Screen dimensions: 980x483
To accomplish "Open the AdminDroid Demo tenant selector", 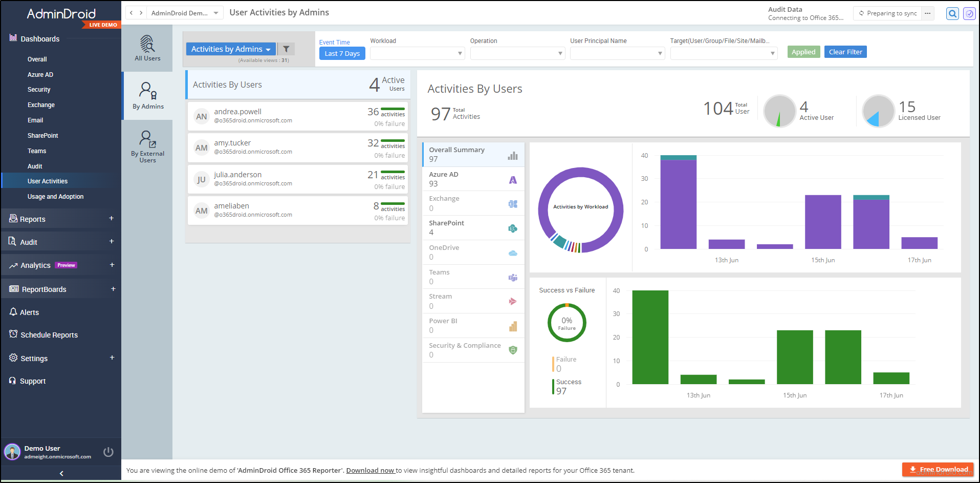I will click(x=185, y=12).
